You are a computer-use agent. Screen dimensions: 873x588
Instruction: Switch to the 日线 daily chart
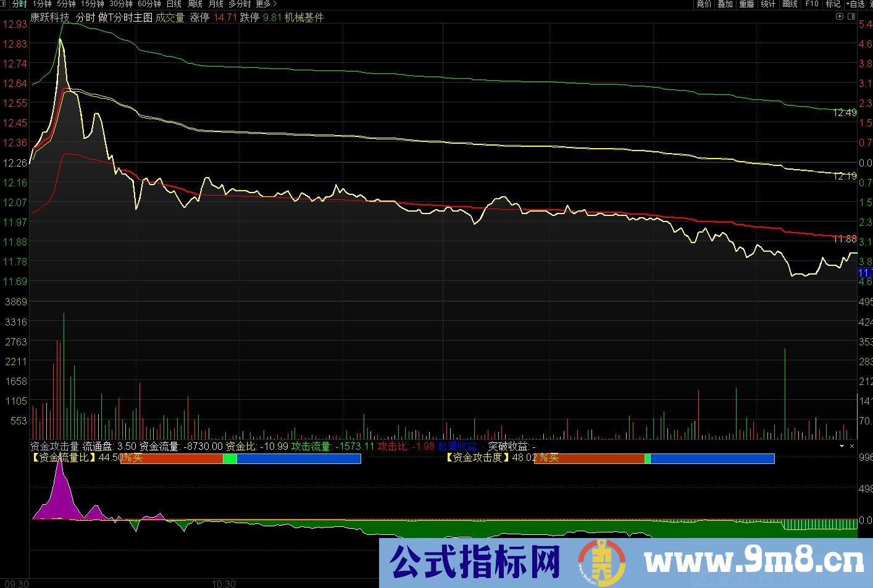click(174, 4)
